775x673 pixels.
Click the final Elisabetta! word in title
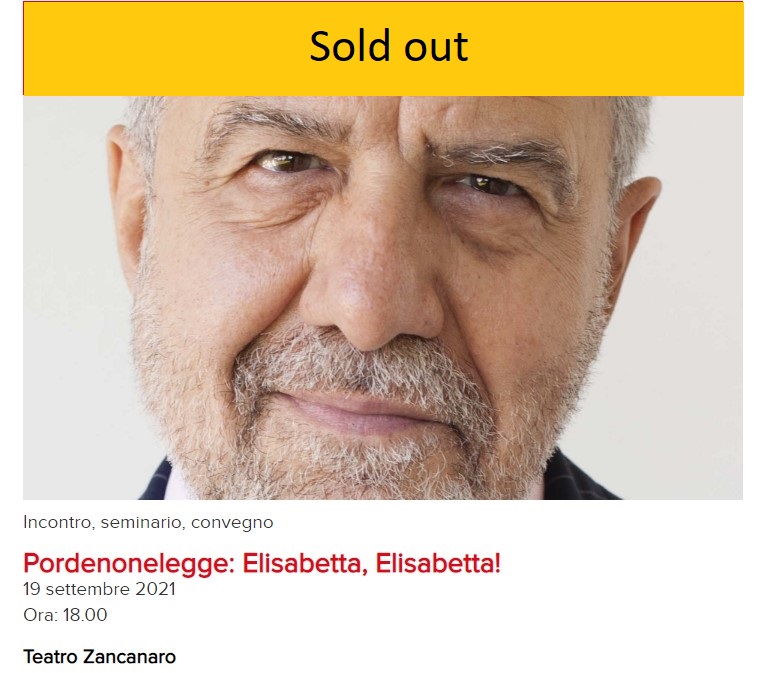(x=438, y=563)
